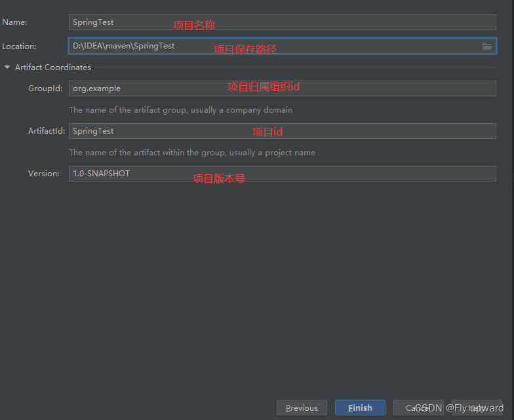Click Finish to create the project
This screenshot has width=514, height=420.
tap(360, 408)
